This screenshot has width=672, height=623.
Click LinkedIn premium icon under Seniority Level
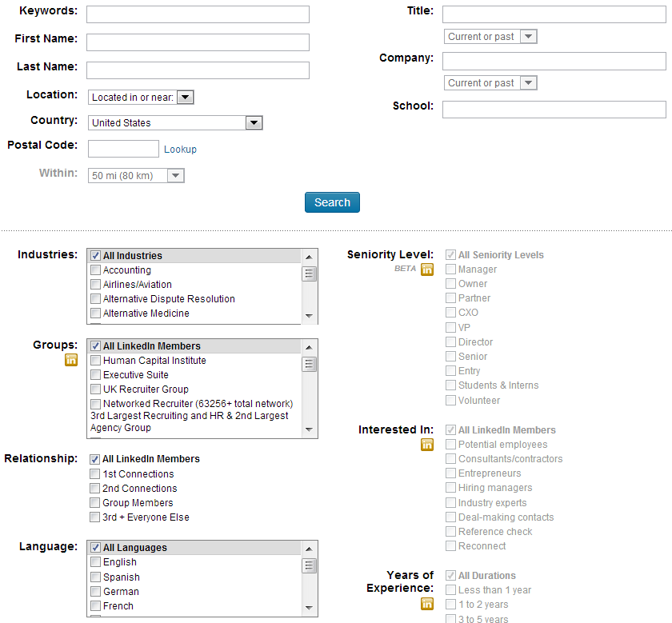[x=427, y=270]
